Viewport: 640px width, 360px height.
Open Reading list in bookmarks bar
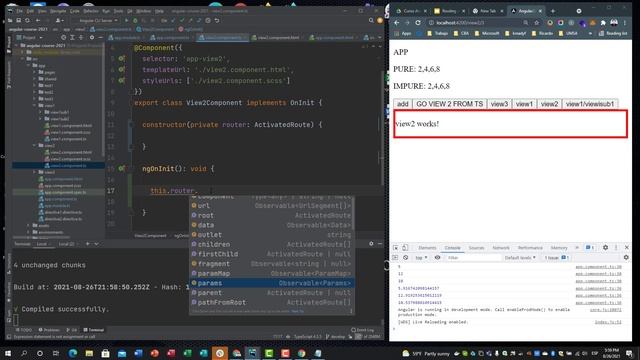[x=613, y=33]
